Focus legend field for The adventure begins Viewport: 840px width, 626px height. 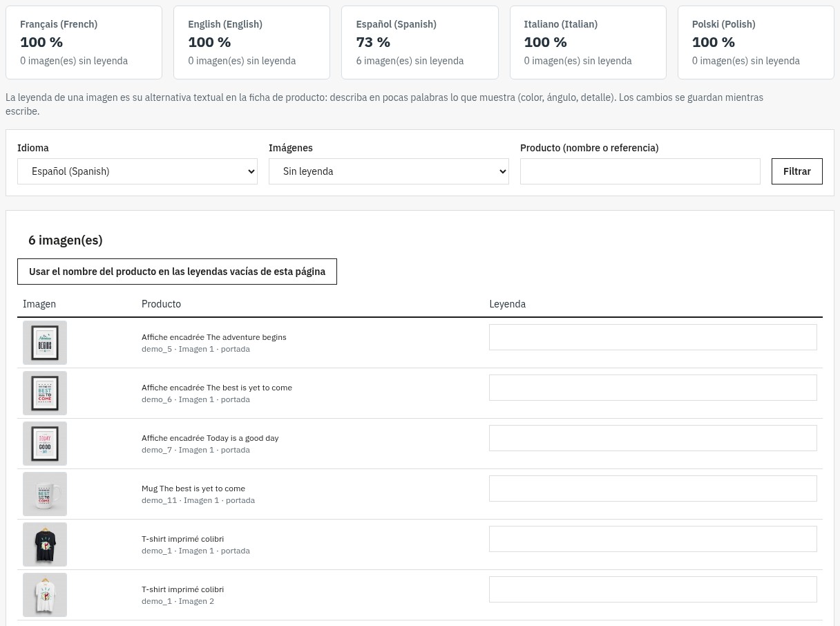(653, 337)
